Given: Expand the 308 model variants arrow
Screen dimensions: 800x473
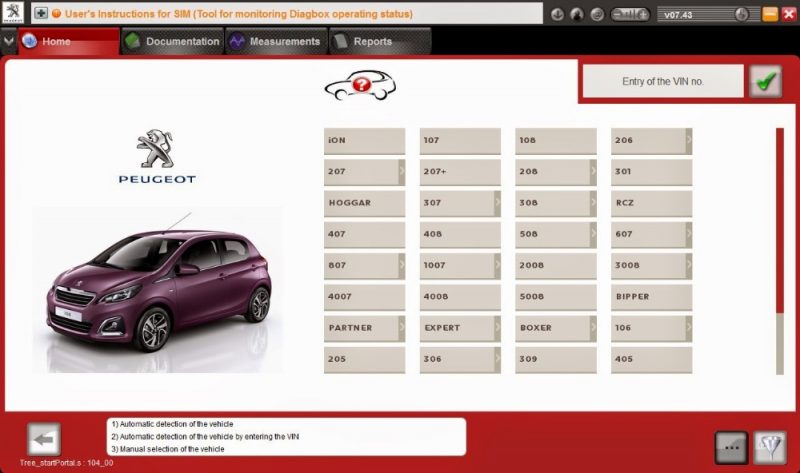Looking at the screenshot, I should (593, 203).
